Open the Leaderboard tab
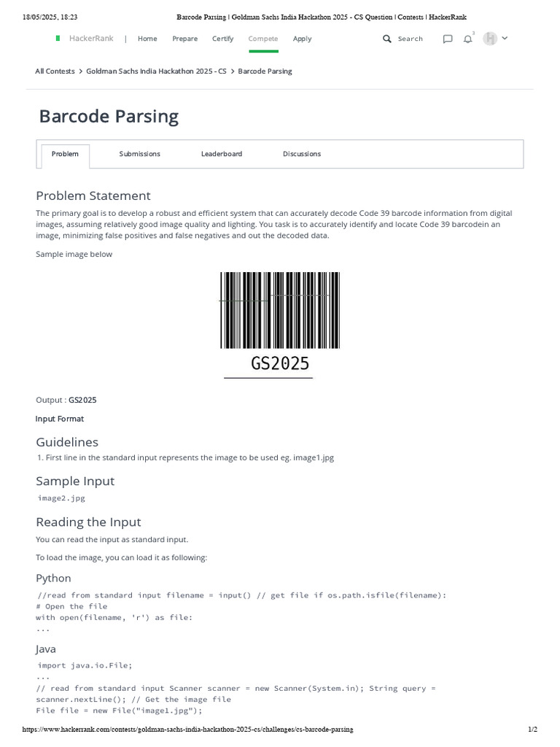The height and width of the screenshot is (747, 560). click(x=222, y=154)
